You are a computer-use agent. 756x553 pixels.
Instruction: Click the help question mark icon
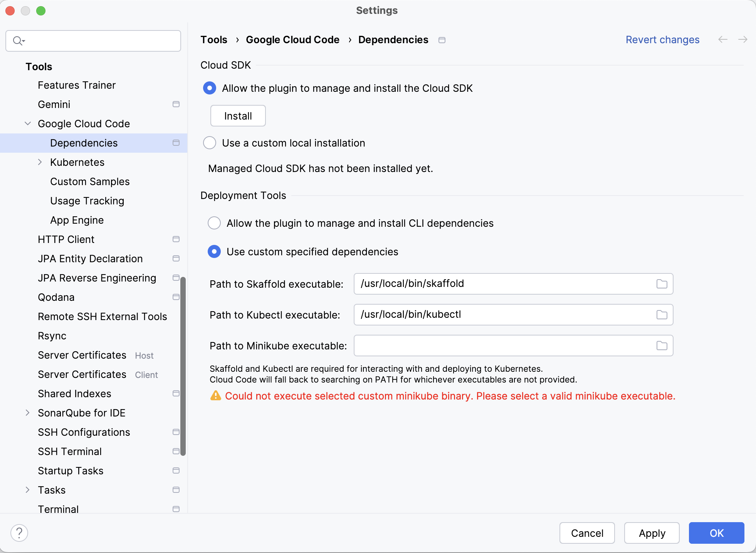(x=19, y=533)
